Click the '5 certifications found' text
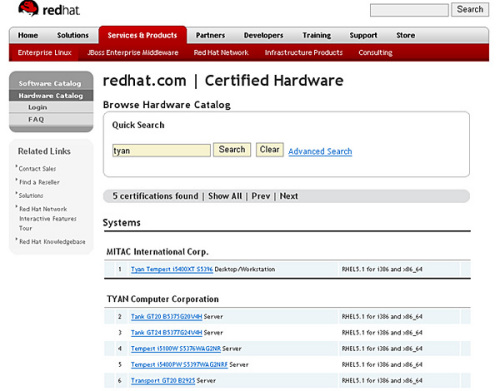Image resolution: width=500 pixels, height=391 pixels. (155, 196)
